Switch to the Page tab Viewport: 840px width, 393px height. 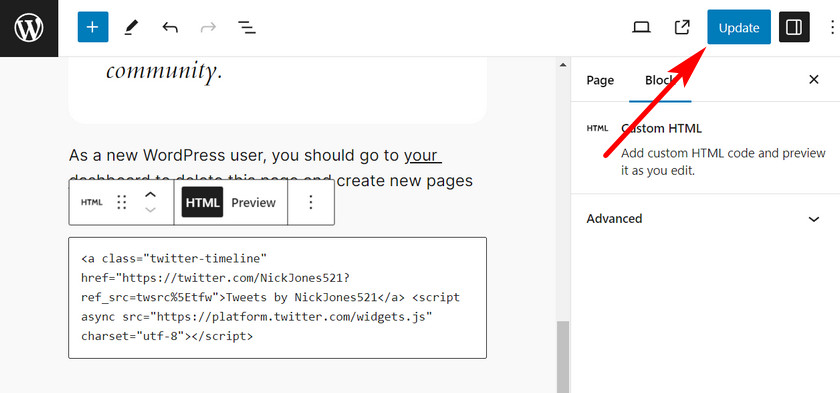click(600, 80)
